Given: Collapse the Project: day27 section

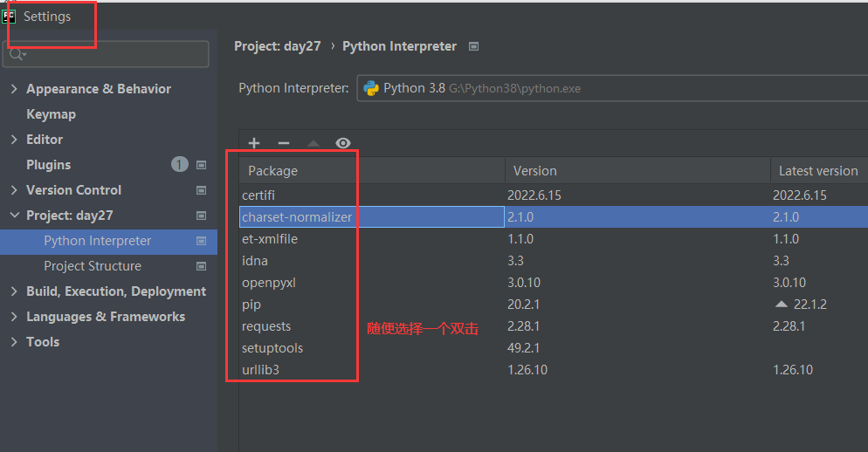Looking at the screenshot, I should [14, 216].
